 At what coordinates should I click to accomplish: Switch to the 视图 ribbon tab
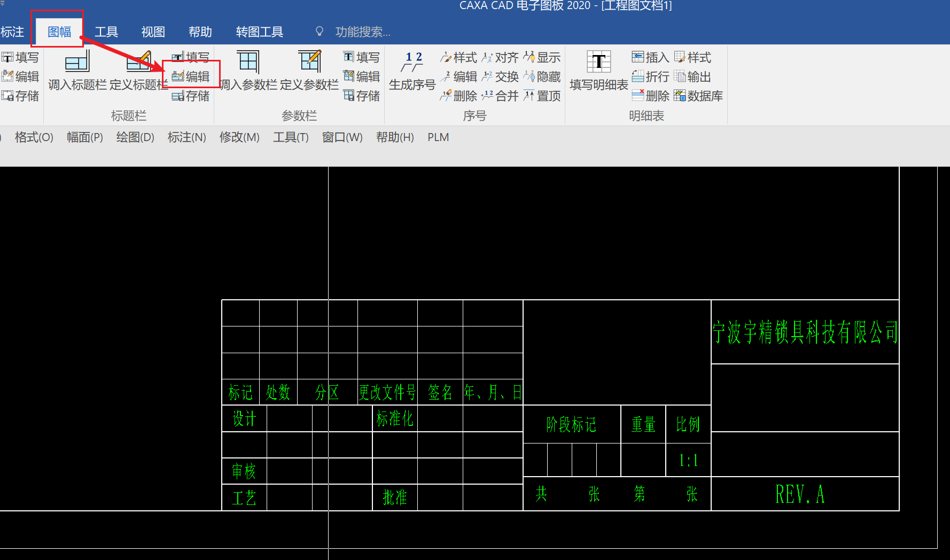click(153, 32)
